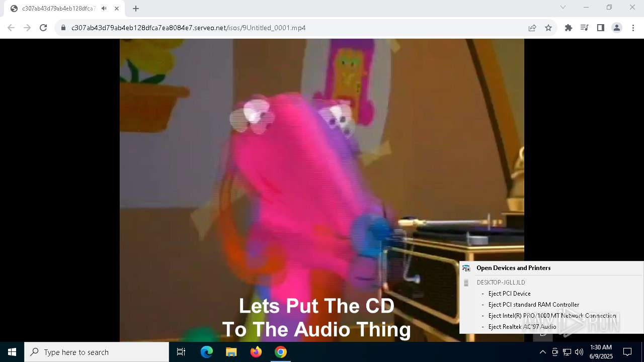This screenshot has width=644, height=362.
Task: Toggle the browser side panel
Action: tap(601, 28)
